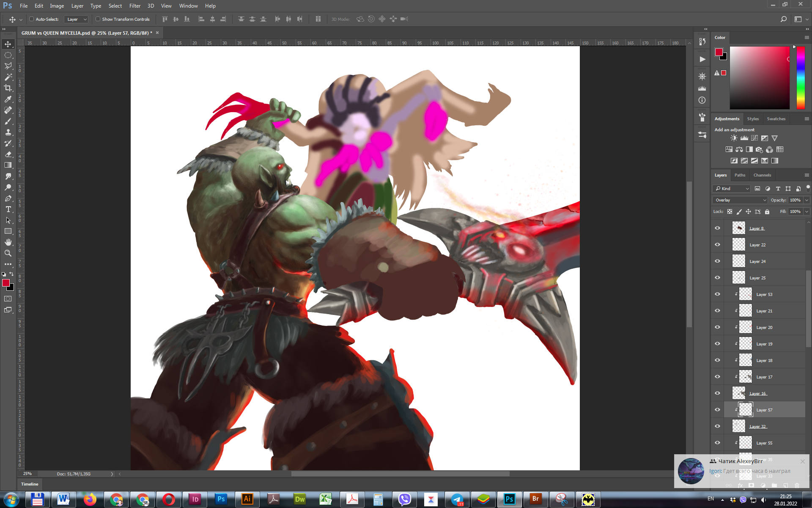Select the Gradient tool
The height and width of the screenshot is (508, 812).
coord(8,165)
